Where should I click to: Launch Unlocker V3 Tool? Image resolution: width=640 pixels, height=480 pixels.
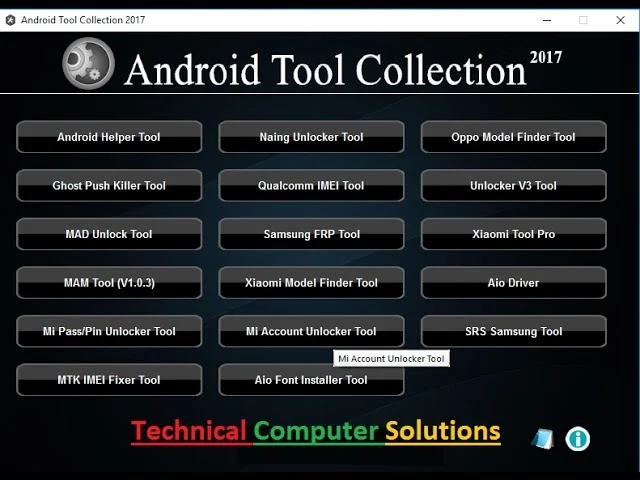[x=513, y=185]
